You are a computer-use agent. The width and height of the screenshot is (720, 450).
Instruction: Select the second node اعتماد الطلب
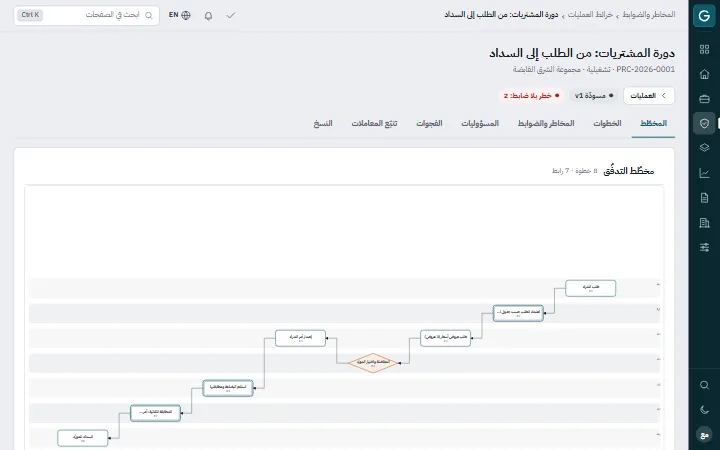click(x=518, y=313)
